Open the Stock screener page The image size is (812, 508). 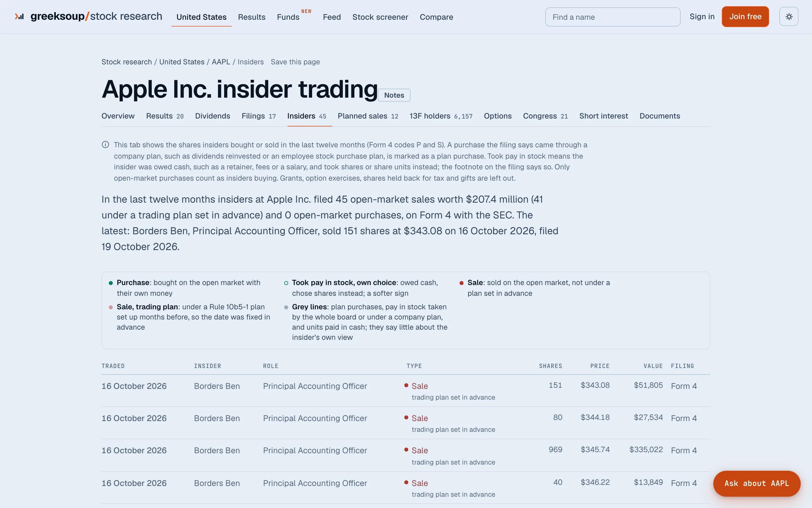[x=380, y=17]
